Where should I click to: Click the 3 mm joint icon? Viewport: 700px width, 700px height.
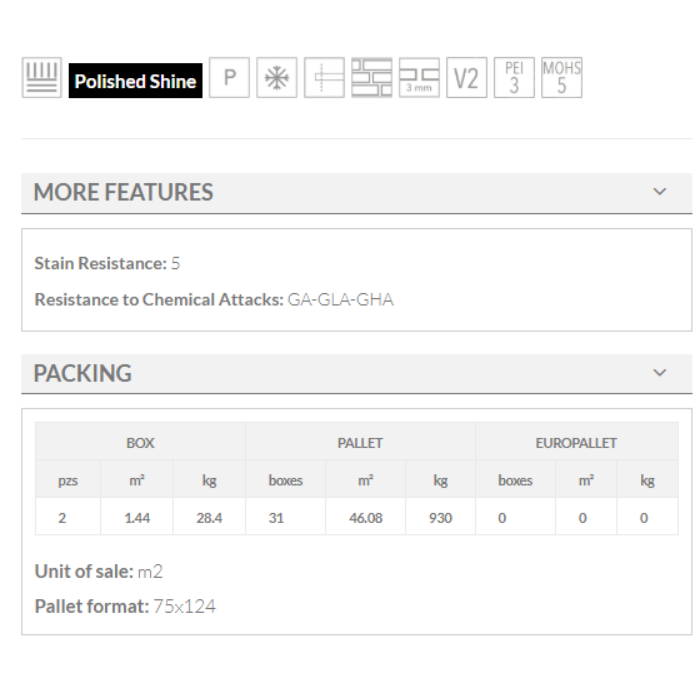(x=418, y=80)
